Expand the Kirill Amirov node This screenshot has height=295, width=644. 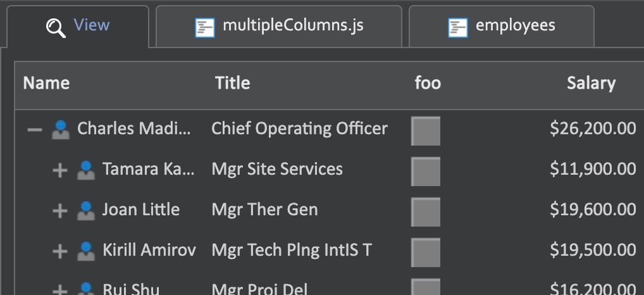(x=59, y=251)
